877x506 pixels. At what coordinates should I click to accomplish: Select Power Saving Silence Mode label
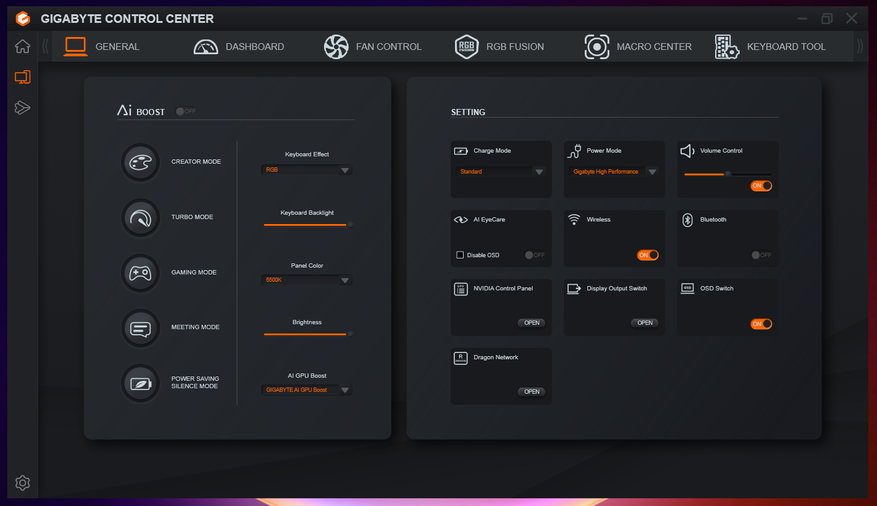pos(195,382)
